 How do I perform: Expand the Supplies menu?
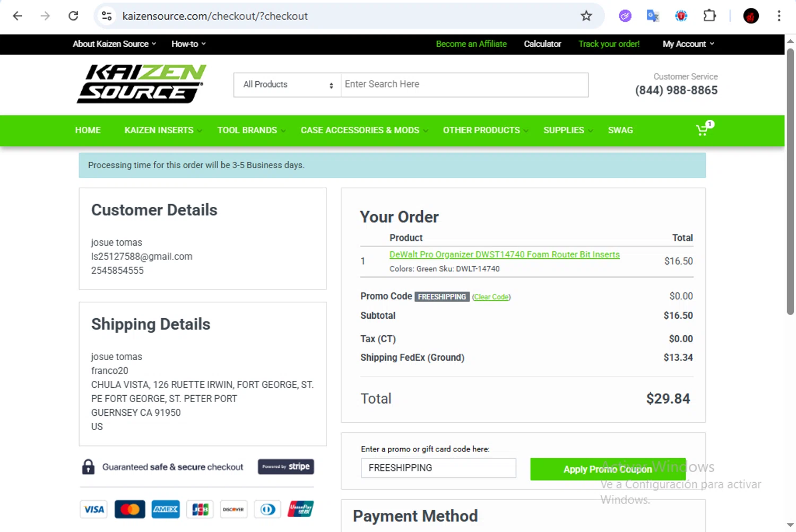pyautogui.click(x=568, y=130)
